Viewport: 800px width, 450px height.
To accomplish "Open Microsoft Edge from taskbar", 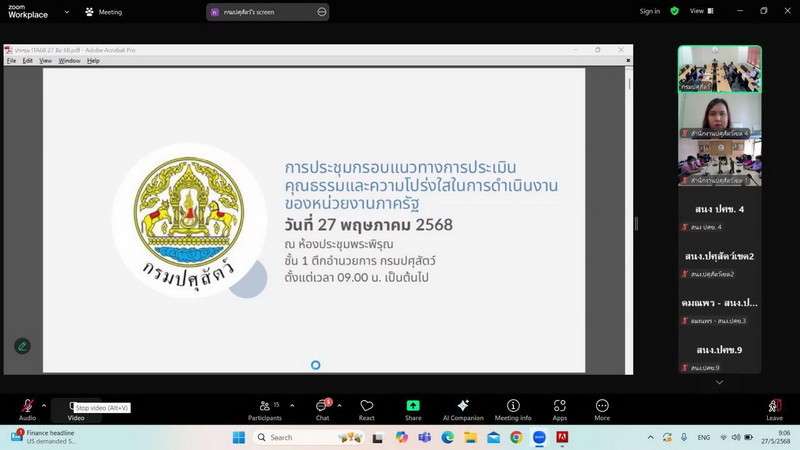I will pyautogui.click(x=447, y=437).
